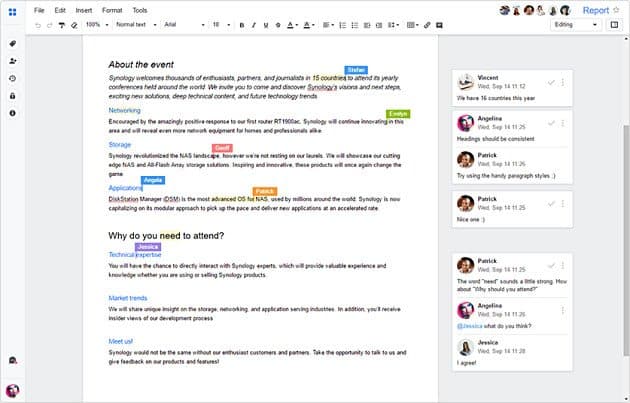630x403 pixels.
Task: Open the text alignment dropdown
Action: click(x=328, y=25)
